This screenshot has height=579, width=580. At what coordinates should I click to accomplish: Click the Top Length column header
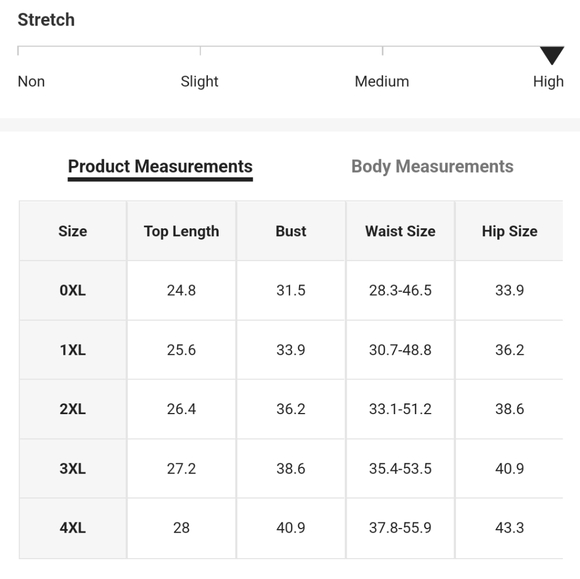click(x=181, y=231)
